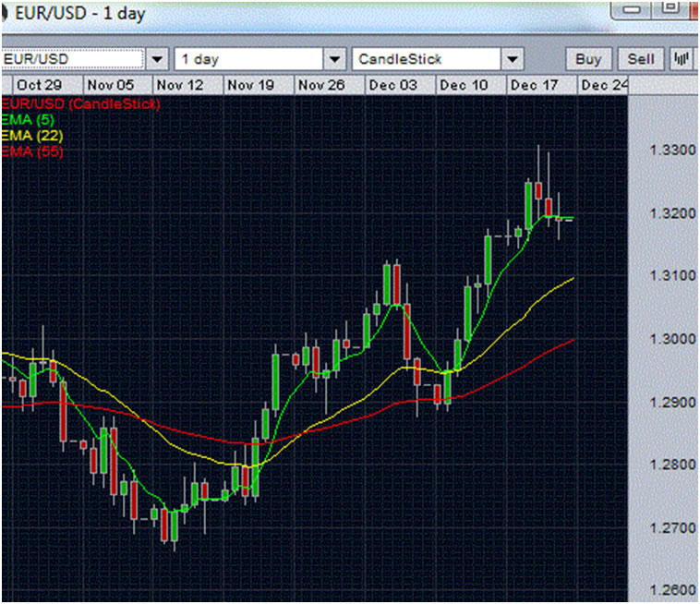Click the window title EUR/USD - 1 day
This screenshot has height=604, width=700.
click(x=80, y=14)
